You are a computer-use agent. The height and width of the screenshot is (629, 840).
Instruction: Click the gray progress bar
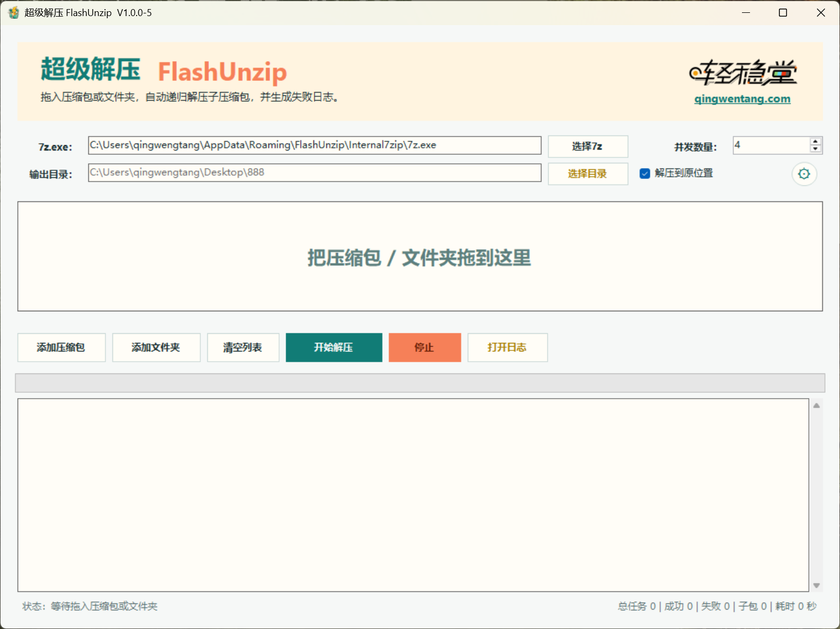click(420, 383)
